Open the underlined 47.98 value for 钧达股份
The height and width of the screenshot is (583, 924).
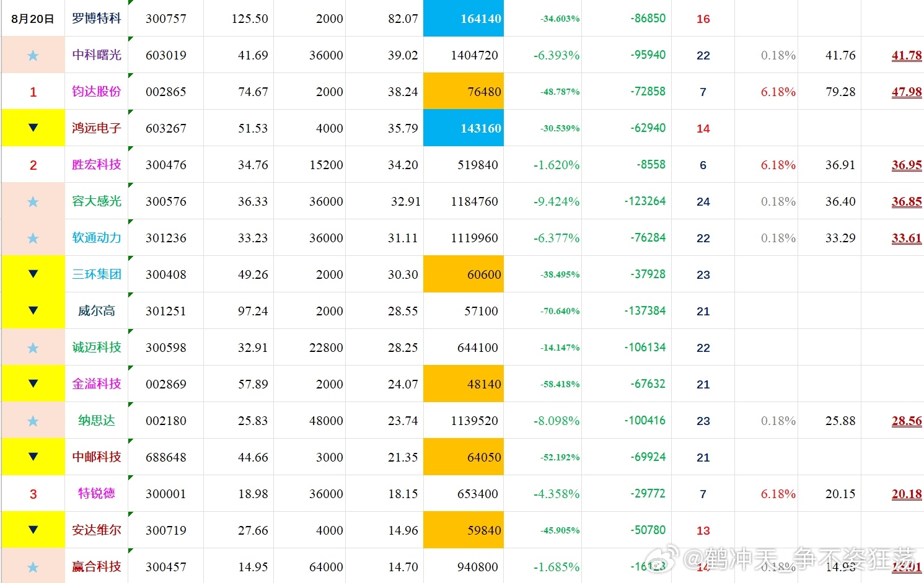pyautogui.click(x=907, y=92)
